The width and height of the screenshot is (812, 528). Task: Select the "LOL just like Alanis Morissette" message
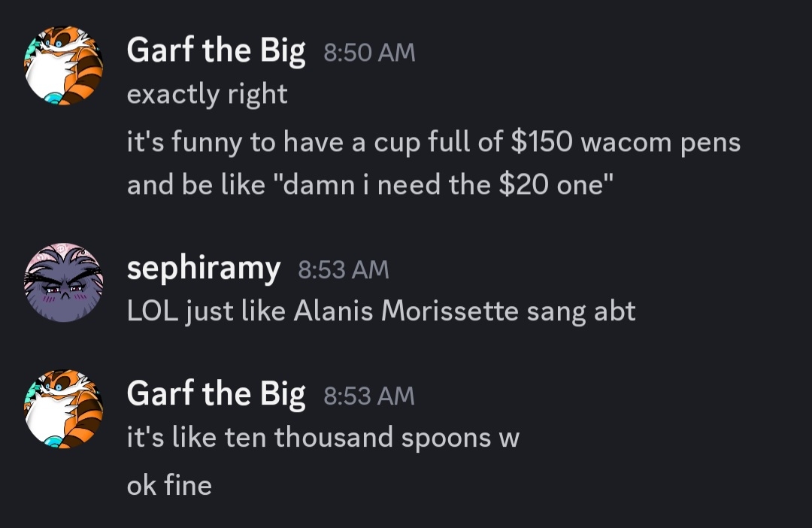(381, 311)
